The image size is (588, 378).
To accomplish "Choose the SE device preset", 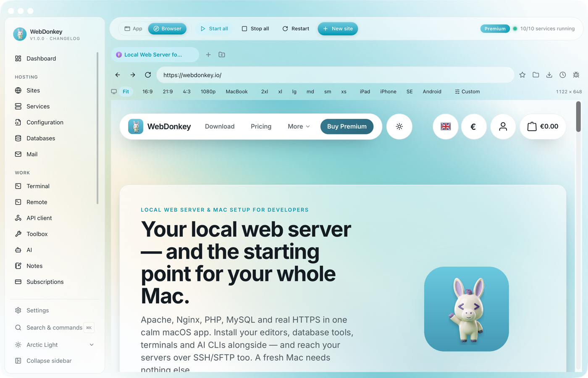I will coord(409,92).
